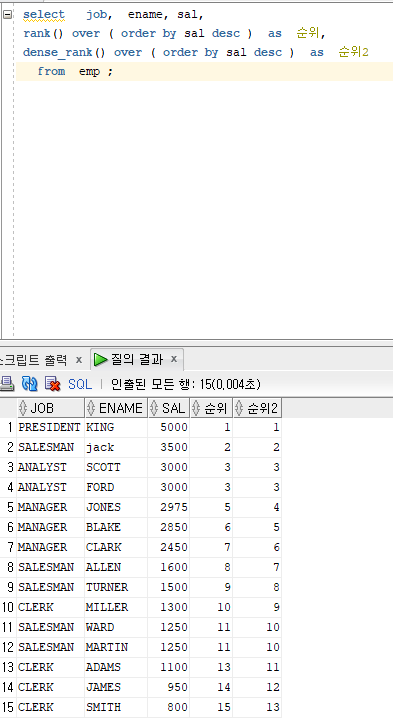Select the salary cell 2975
Image resolution: width=393 pixels, height=721 pixels.
pyautogui.click(x=169, y=507)
